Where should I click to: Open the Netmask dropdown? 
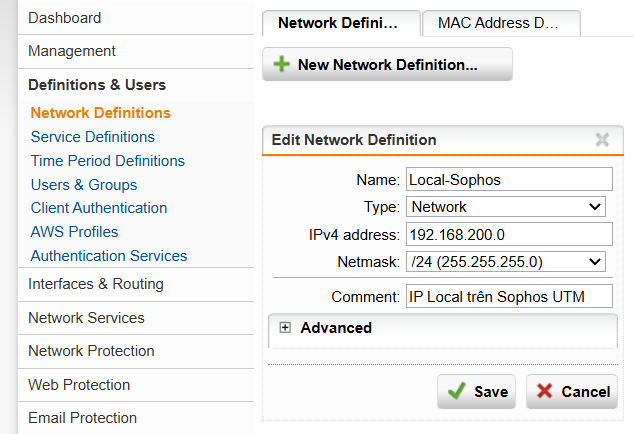[507, 262]
